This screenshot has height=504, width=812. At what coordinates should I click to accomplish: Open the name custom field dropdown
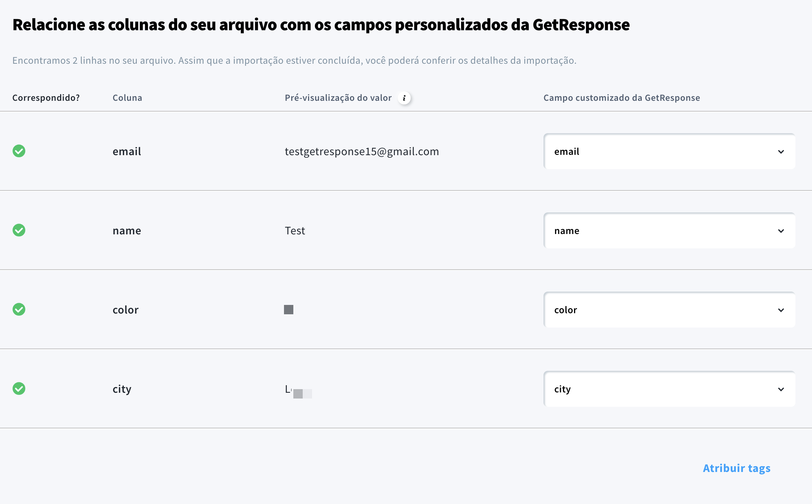(669, 231)
